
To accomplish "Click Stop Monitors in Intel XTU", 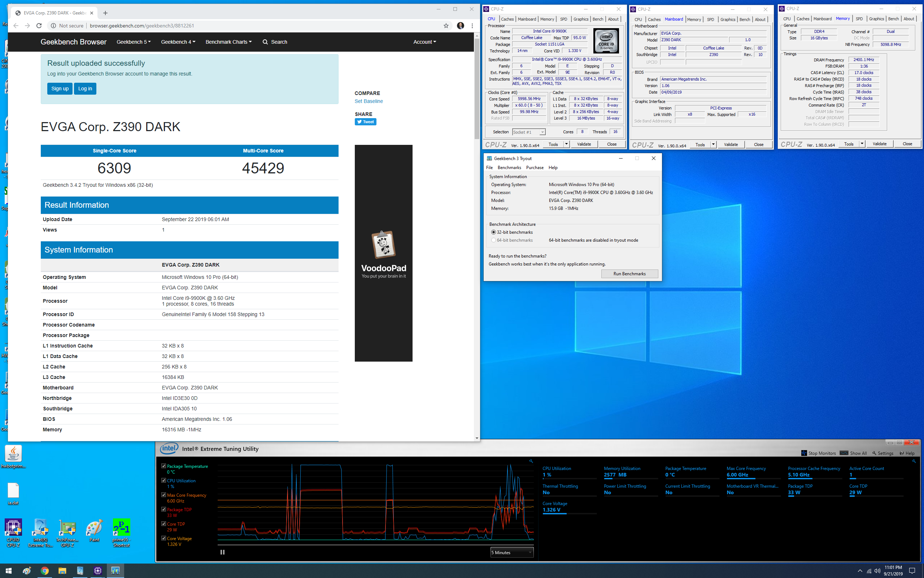I will (x=818, y=453).
